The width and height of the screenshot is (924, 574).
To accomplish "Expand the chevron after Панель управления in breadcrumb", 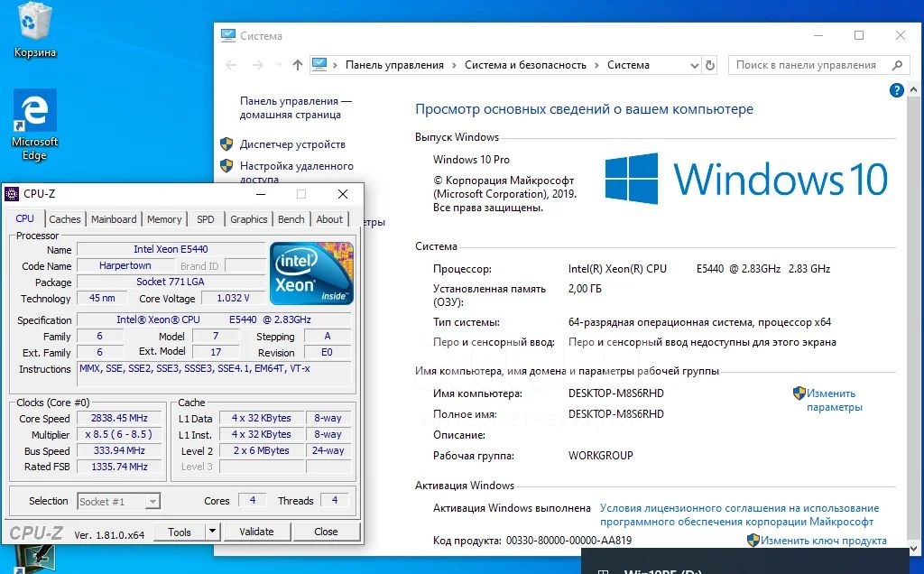I will [455, 65].
